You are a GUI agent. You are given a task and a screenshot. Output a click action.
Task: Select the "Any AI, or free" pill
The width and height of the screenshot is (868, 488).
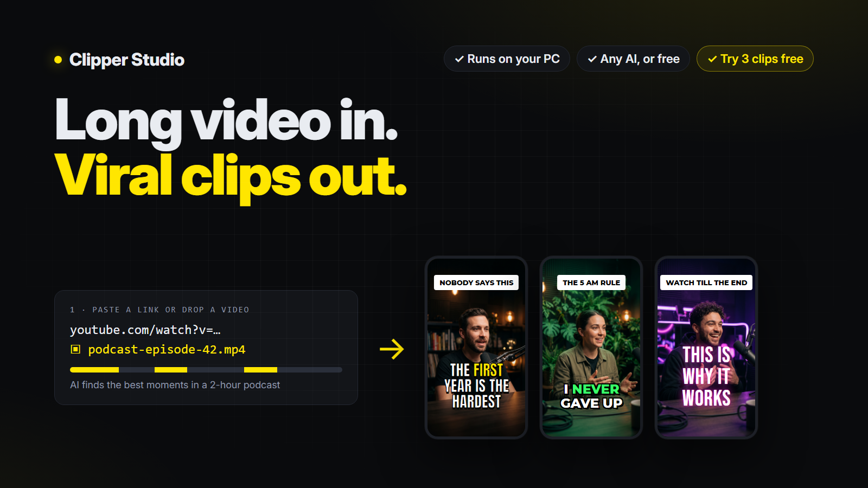pos(633,59)
